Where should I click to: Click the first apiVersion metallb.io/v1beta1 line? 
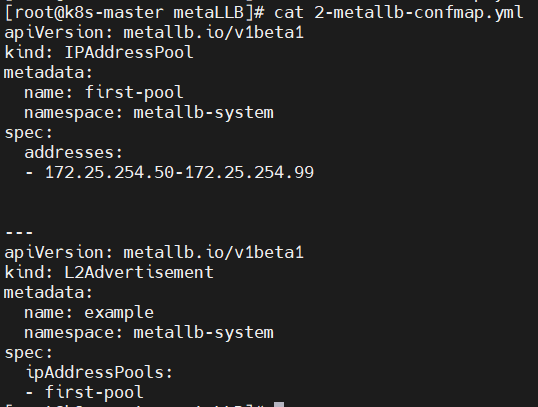point(154,33)
